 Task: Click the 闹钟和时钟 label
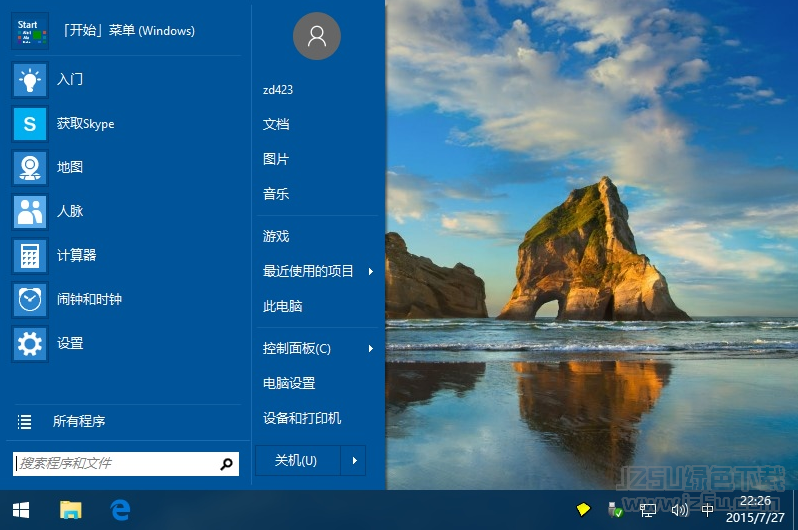point(89,299)
